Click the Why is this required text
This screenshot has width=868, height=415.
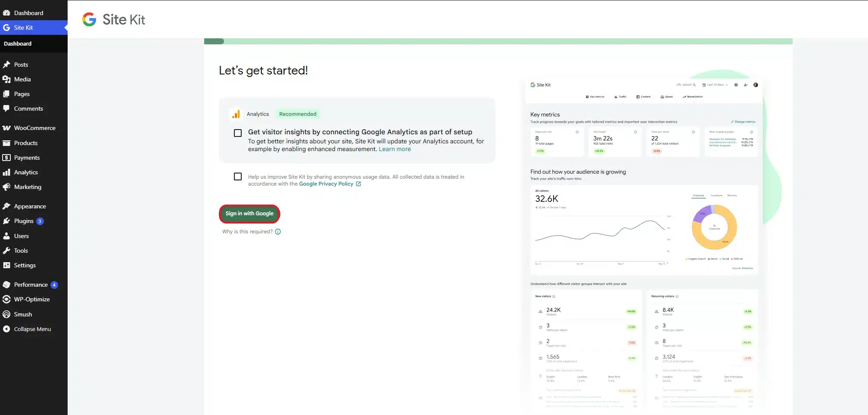coord(247,232)
